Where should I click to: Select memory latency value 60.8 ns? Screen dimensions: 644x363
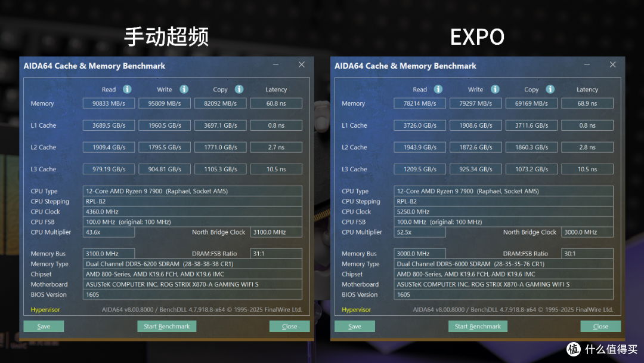tap(276, 103)
